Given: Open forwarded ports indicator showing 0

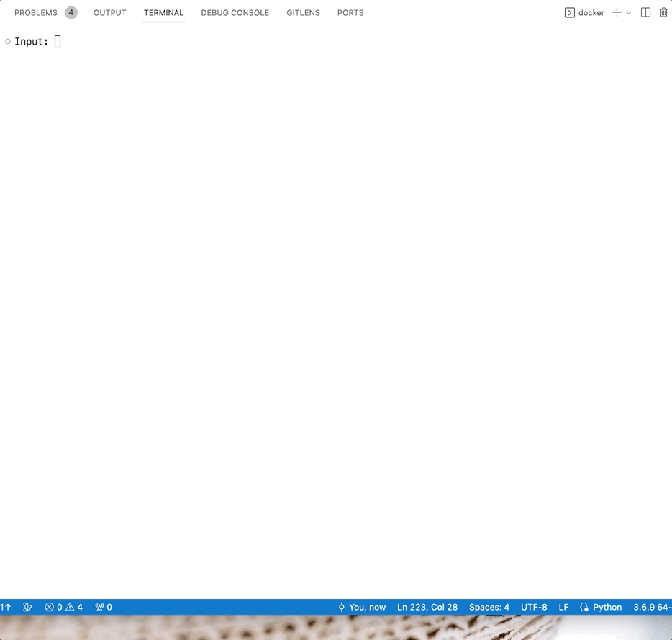Looking at the screenshot, I should 104,607.
